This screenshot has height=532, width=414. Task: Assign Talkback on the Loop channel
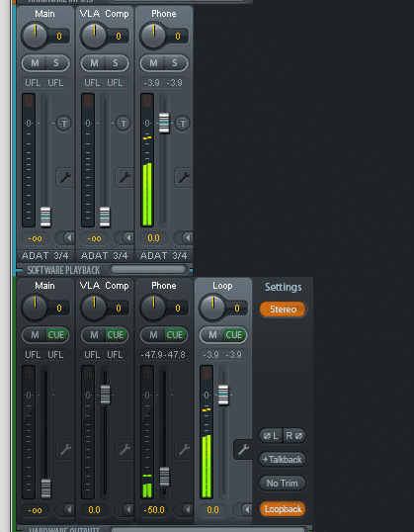283,460
